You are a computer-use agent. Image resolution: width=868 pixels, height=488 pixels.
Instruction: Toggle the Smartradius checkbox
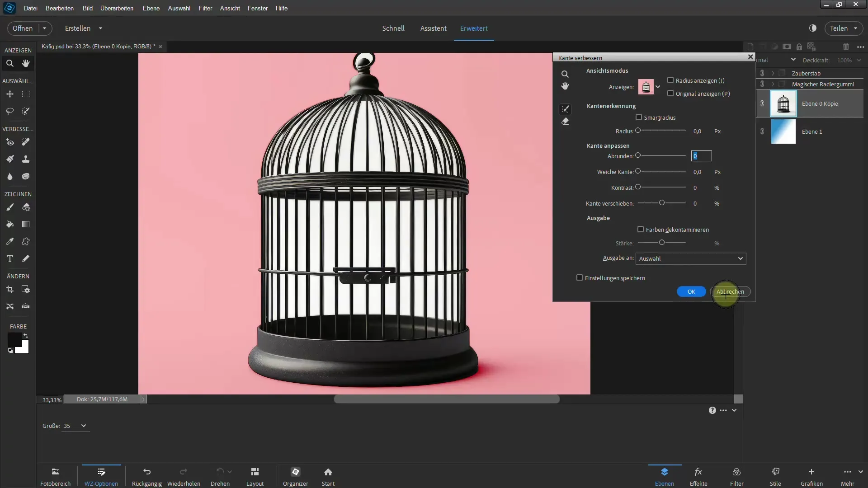click(639, 117)
